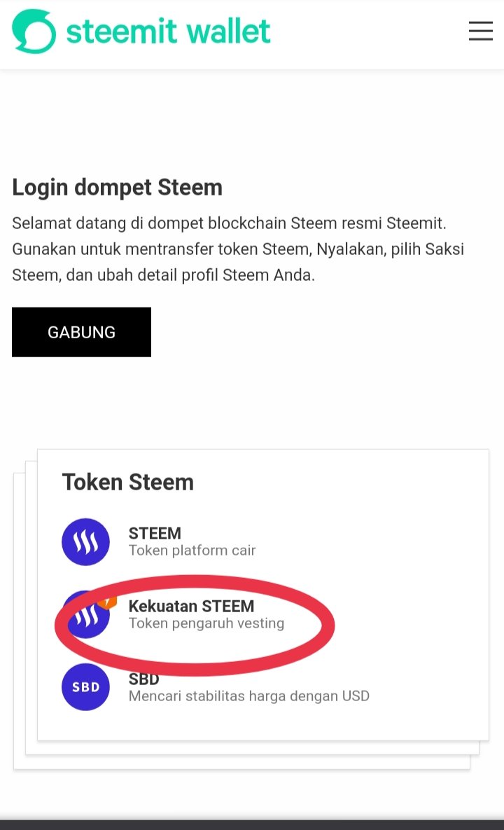Click the Token Steem card heading

(x=128, y=482)
